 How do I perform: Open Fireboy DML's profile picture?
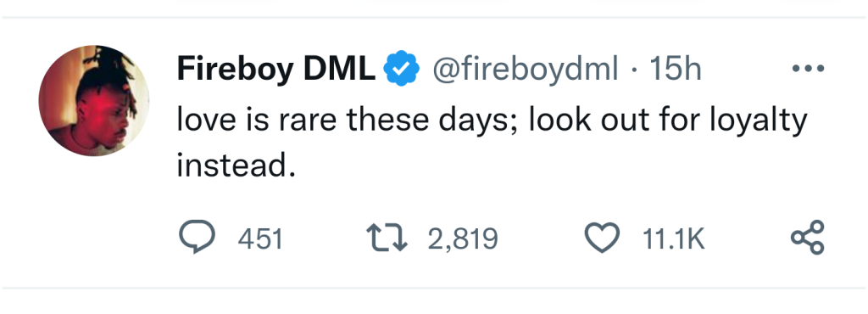click(93, 100)
